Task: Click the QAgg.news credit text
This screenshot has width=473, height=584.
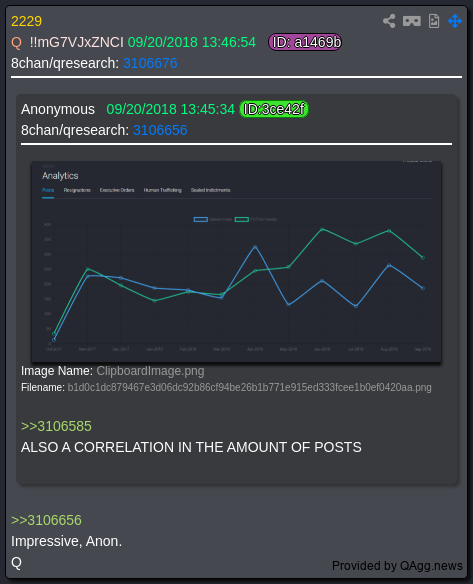Action: point(431,565)
